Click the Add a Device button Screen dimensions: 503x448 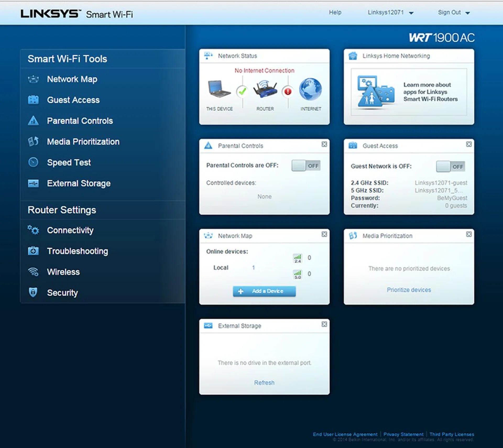264,291
